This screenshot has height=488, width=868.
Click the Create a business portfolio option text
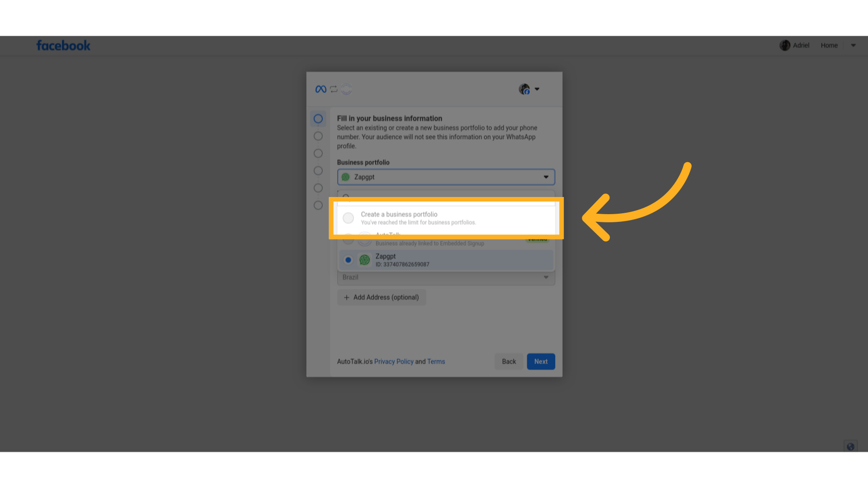399,214
